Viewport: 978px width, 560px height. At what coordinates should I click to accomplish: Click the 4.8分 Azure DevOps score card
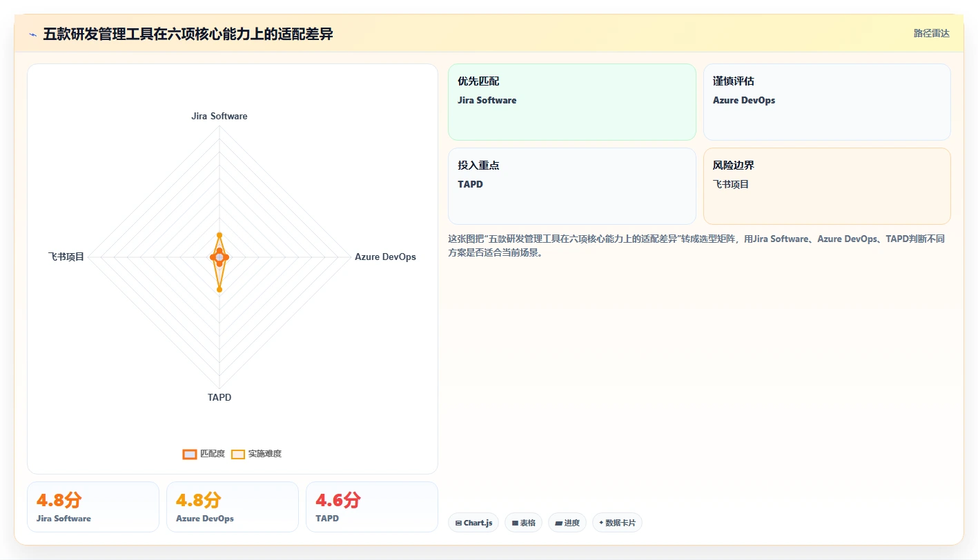(233, 507)
